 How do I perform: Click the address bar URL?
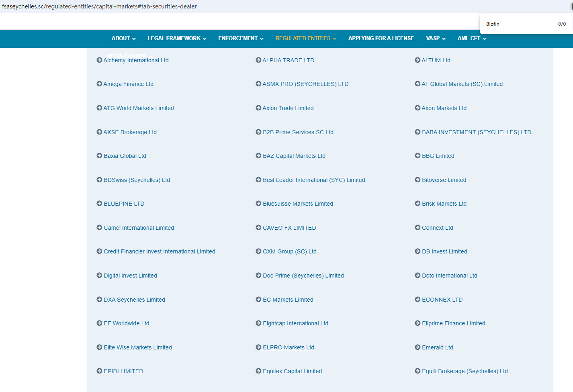pyautogui.click(x=99, y=6)
